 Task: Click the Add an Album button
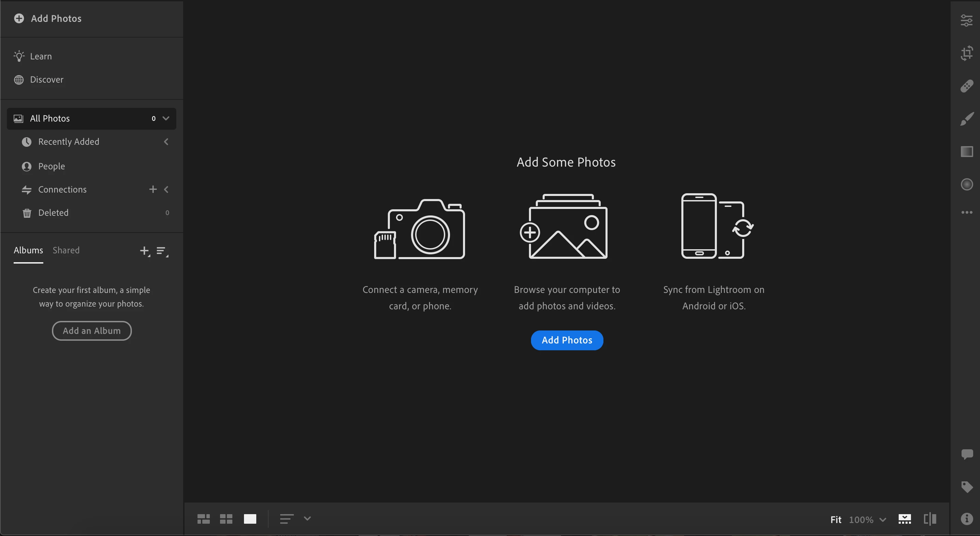pos(92,331)
